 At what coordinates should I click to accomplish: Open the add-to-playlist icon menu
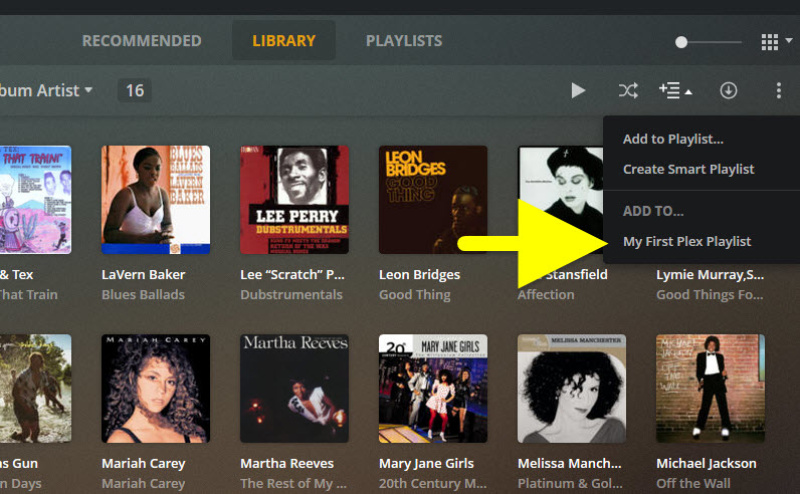tap(675, 90)
